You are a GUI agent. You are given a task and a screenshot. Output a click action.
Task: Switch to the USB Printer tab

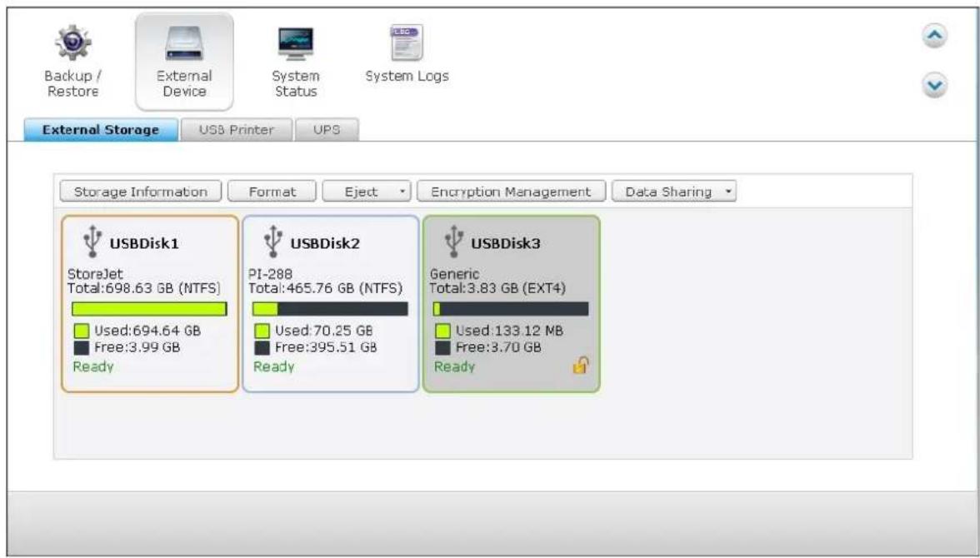click(237, 130)
